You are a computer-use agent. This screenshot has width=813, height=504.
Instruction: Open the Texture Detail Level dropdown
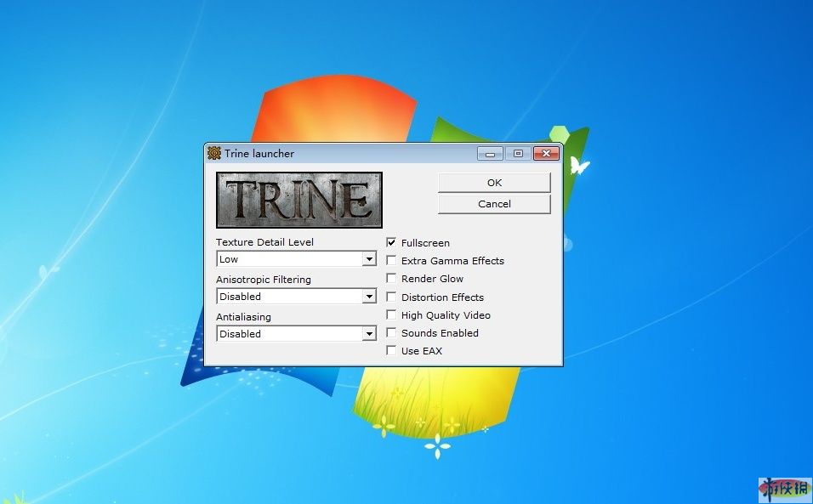[369, 259]
